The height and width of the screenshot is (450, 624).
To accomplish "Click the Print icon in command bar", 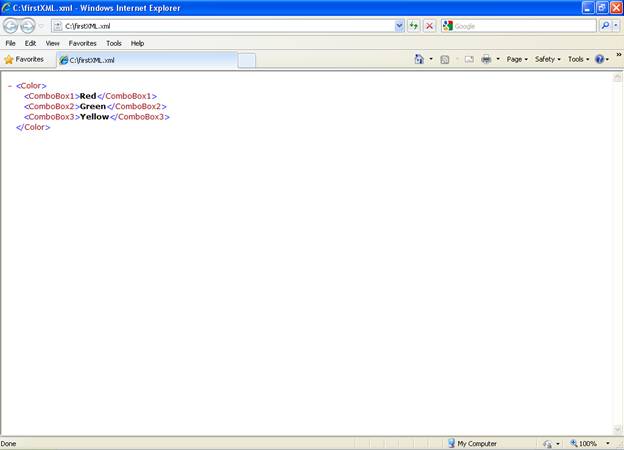I will [486, 59].
